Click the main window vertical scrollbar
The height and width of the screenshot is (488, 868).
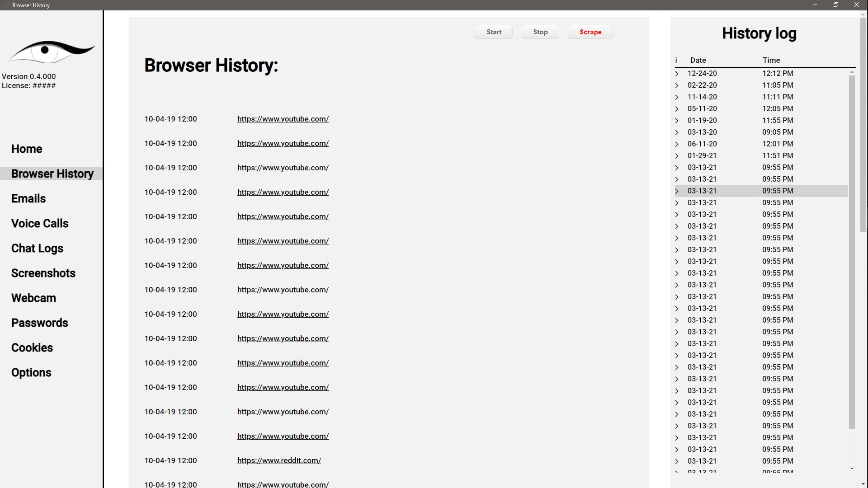pos(864,125)
